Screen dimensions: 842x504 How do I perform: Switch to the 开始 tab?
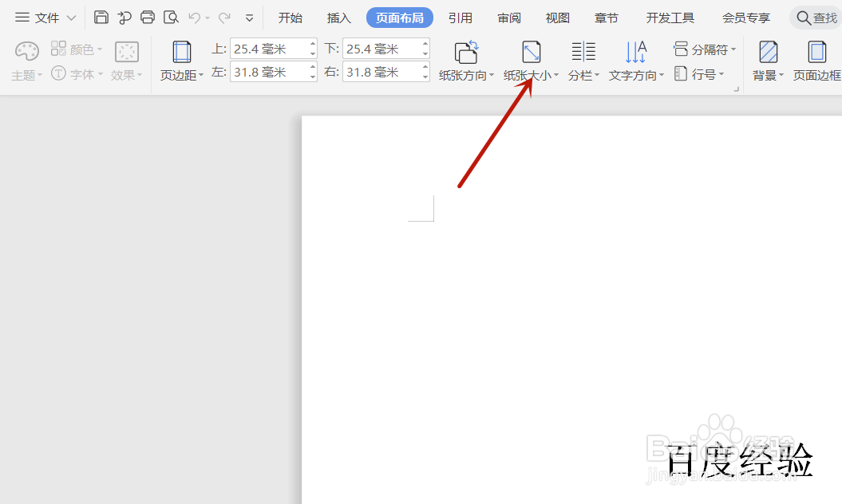point(290,18)
